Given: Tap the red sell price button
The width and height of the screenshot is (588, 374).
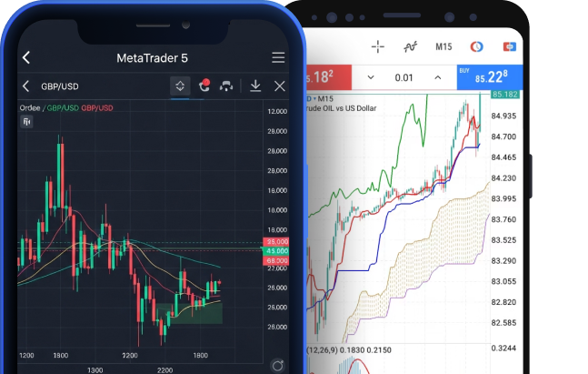Looking at the screenshot, I should pos(329,77).
